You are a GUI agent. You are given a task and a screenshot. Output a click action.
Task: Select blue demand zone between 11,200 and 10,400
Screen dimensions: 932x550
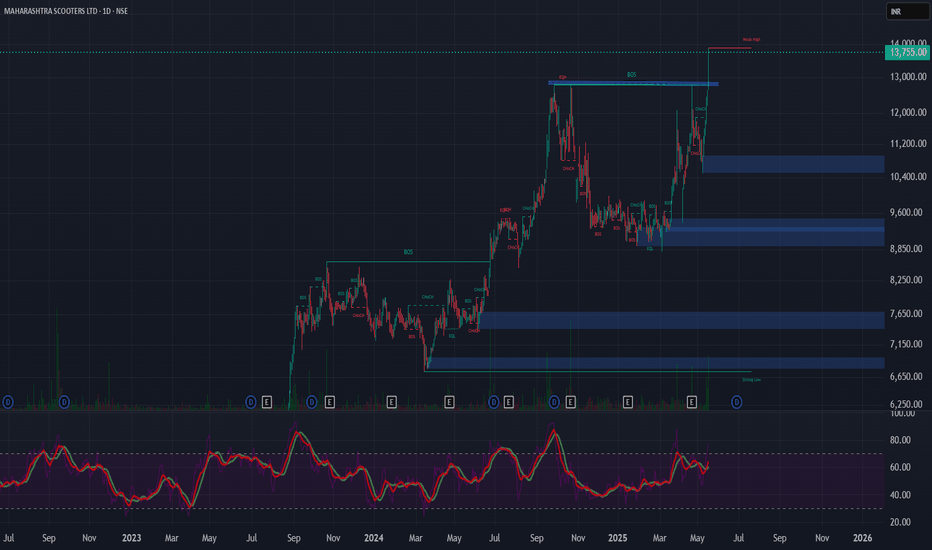tap(794, 164)
